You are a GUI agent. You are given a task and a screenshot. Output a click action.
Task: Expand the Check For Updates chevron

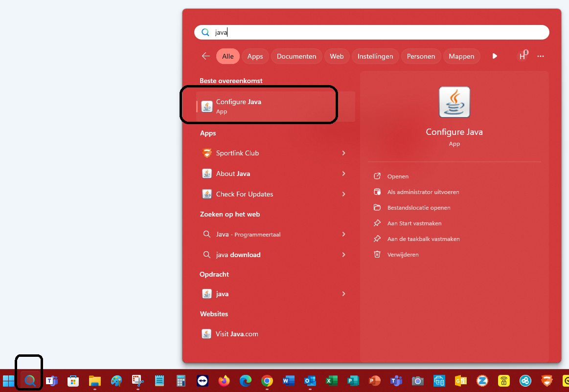(x=343, y=194)
